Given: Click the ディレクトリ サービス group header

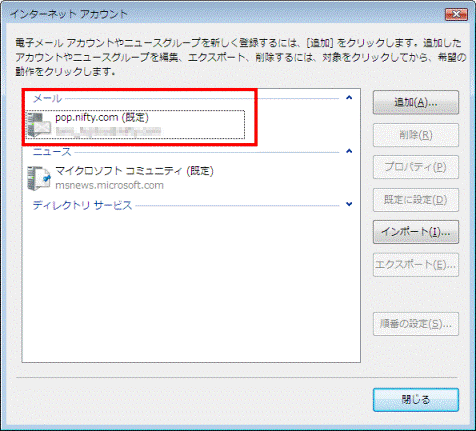Looking at the screenshot, I should pos(82,205).
